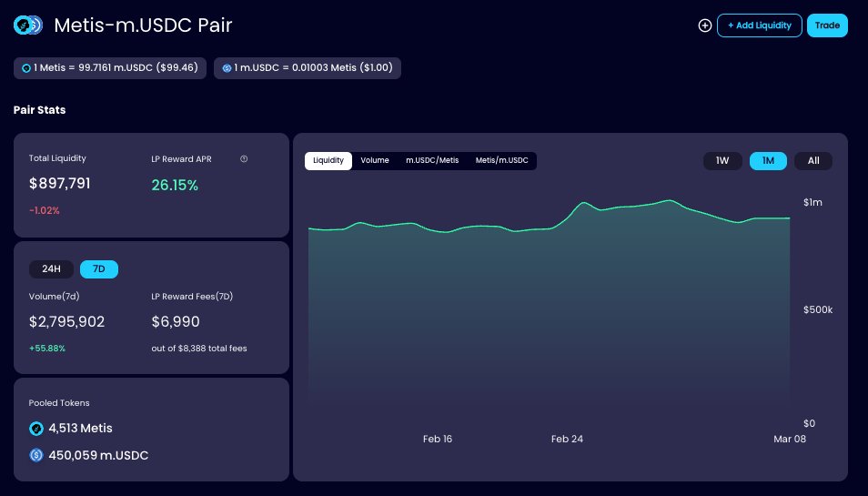868x496 pixels.
Task: Click the +55.88% volume change
Action: [47, 349]
